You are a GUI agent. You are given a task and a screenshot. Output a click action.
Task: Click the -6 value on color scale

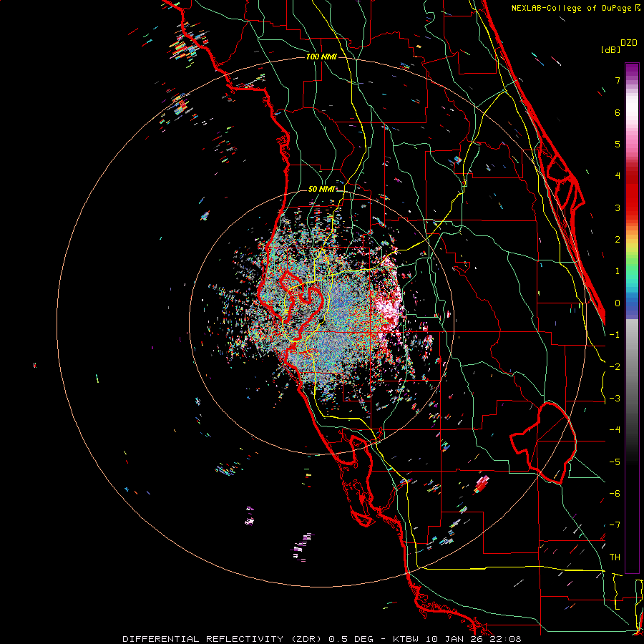pos(615,493)
